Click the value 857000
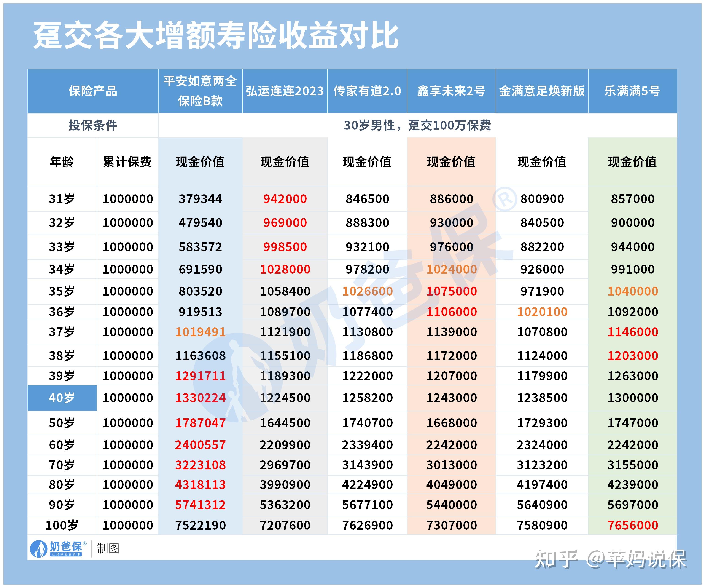The image size is (705, 588). pyautogui.click(x=633, y=199)
